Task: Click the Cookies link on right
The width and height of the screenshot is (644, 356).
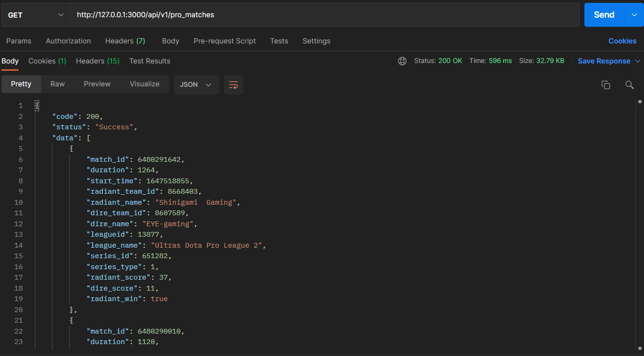Action: click(622, 41)
